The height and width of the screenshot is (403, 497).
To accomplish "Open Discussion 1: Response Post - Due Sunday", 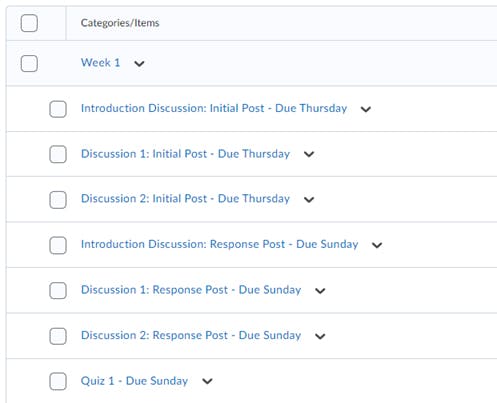I will [x=191, y=290].
